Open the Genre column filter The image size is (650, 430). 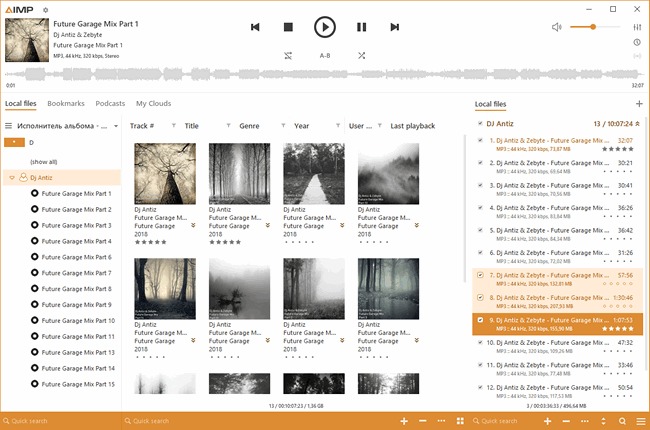[283, 126]
